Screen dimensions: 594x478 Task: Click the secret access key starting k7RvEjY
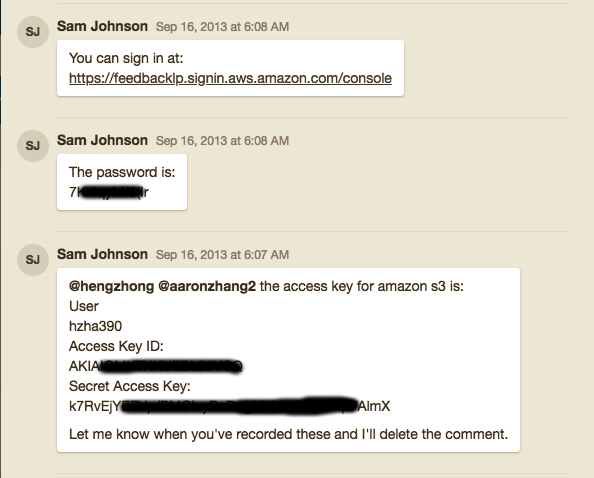point(230,406)
